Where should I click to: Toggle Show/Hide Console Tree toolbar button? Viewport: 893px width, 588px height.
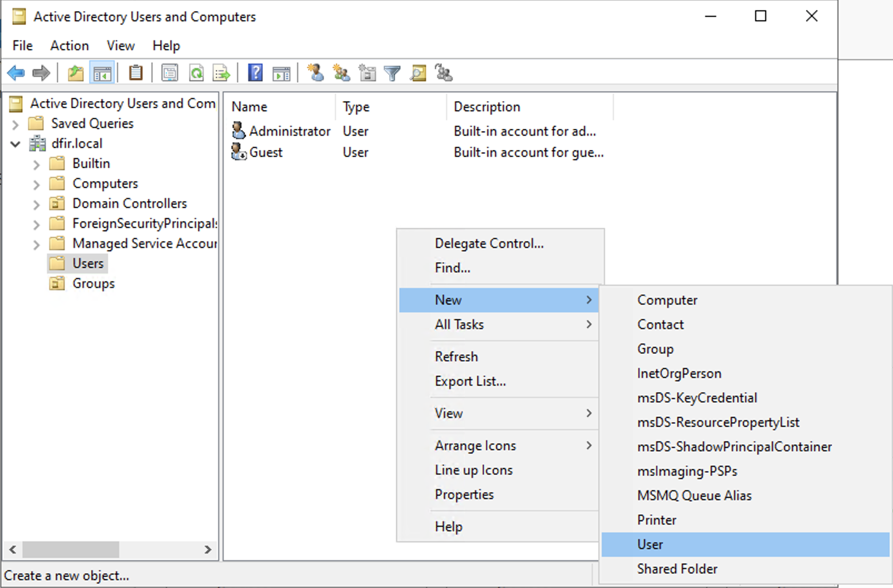click(102, 73)
